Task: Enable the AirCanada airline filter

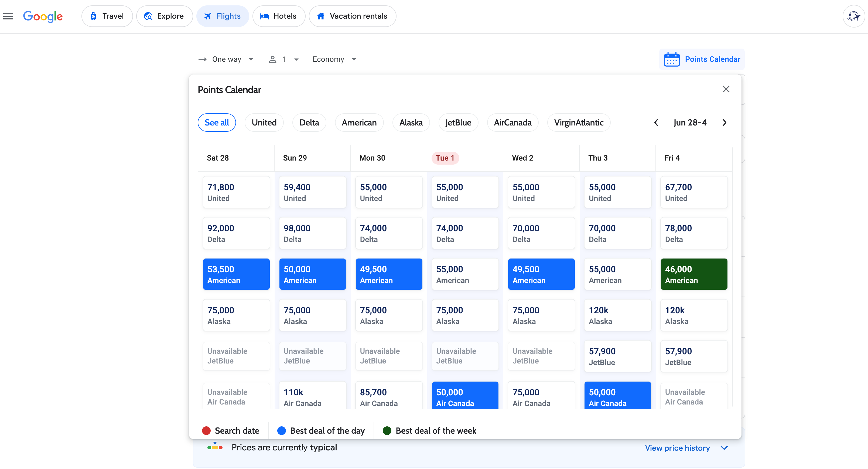Action: (513, 123)
